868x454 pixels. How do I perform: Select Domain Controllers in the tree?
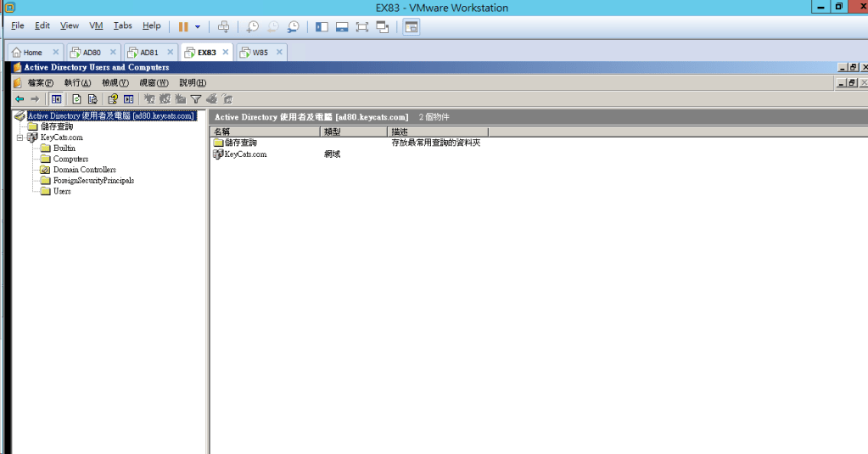point(84,170)
